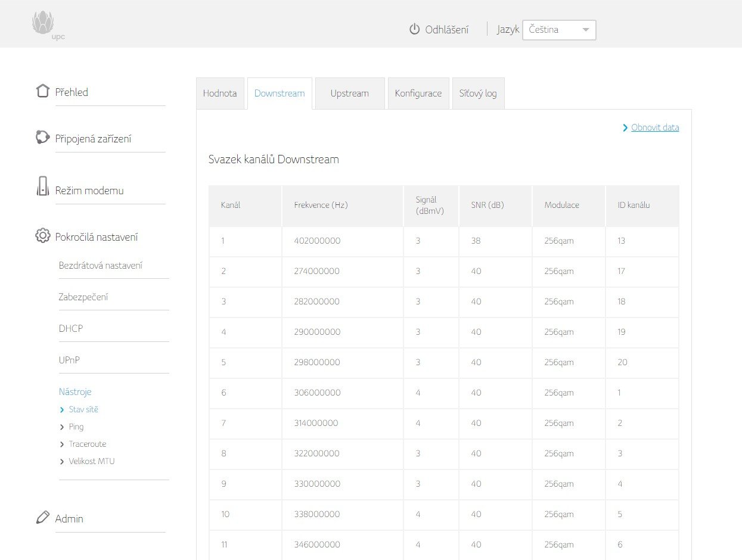Screen dimensions: 742x560
Task: Open the Zabezpečení settings
Action: click(x=83, y=297)
